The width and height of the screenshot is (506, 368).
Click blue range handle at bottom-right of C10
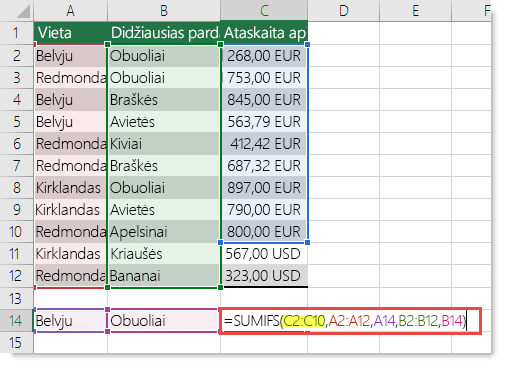coord(307,242)
